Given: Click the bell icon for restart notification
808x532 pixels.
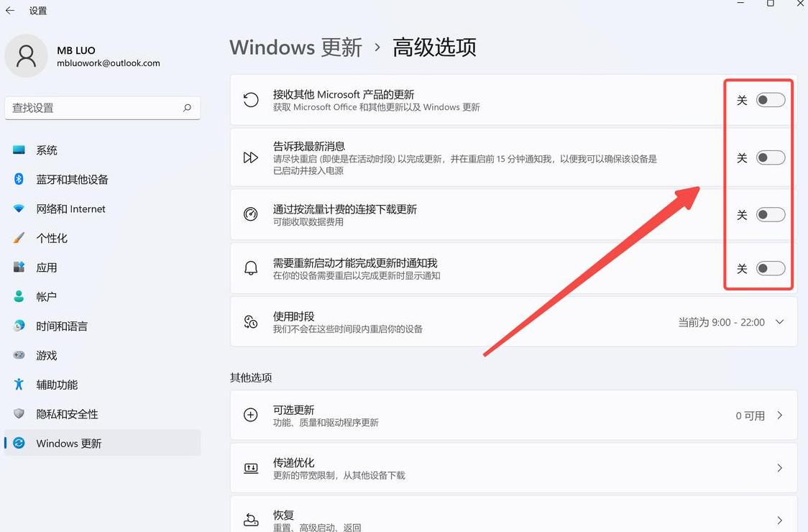Looking at the screenshot, I should tap(251, 268).
